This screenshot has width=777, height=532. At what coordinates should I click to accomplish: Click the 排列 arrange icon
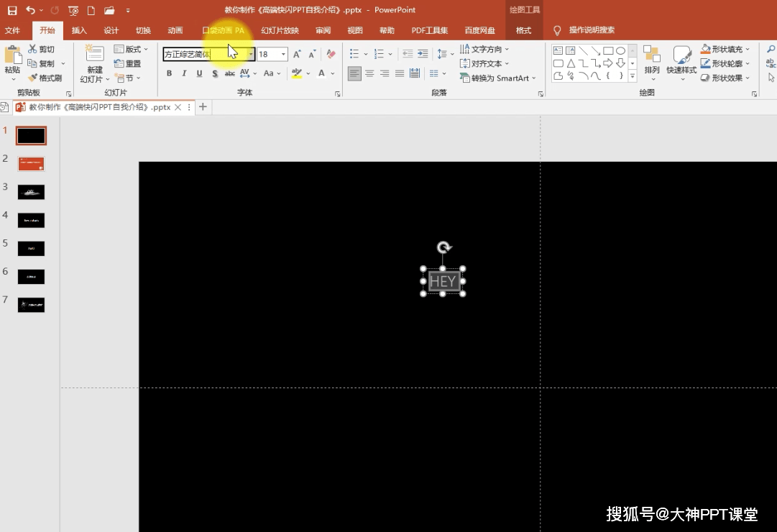[x=652, y=58]
